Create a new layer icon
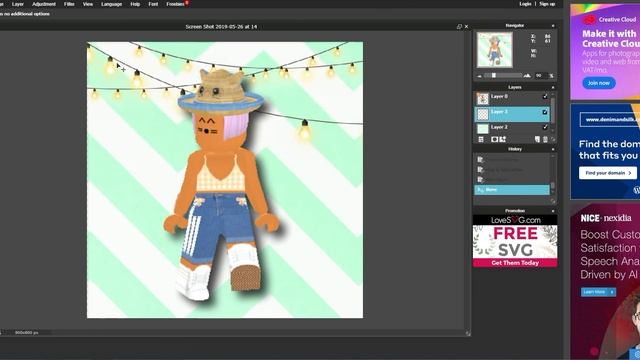Image resolution: width=640 pixels, height=360 pixels. [x=537, y=139]
